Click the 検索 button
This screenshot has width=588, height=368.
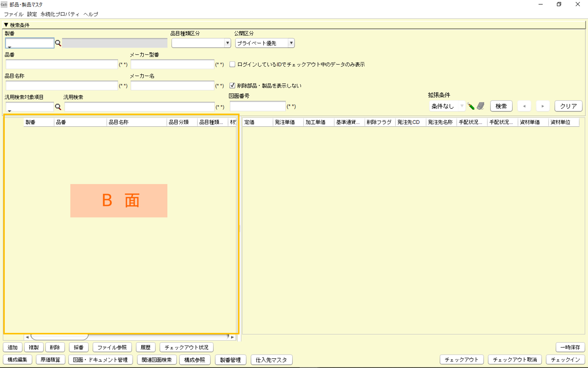pyautogui.click(x=501, y=106)
